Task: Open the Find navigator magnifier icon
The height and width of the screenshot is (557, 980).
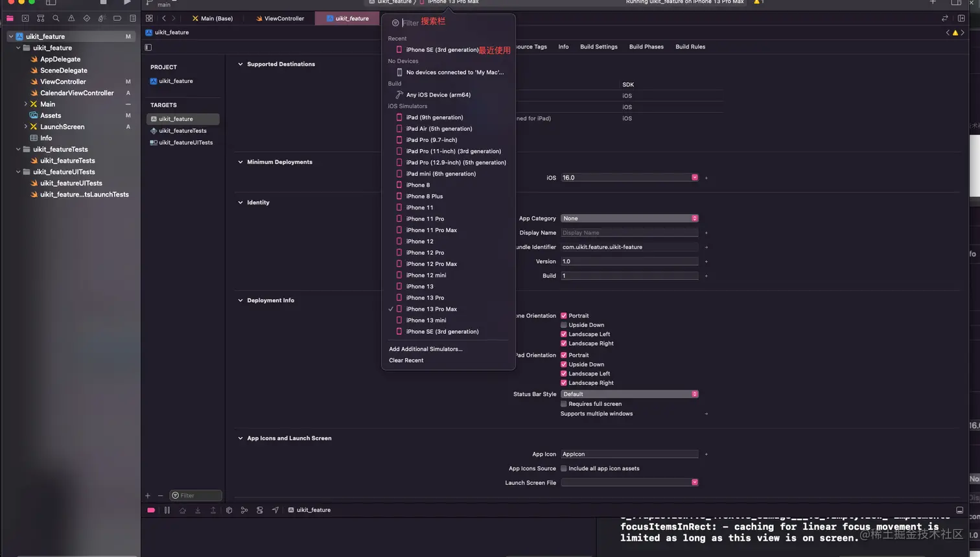Action: click(56, 18)
